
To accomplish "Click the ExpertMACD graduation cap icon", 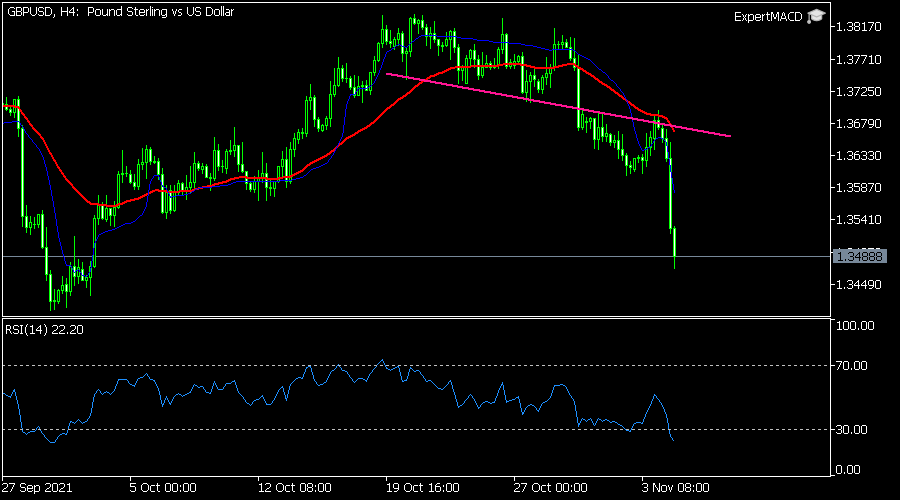I will point(816,16).
